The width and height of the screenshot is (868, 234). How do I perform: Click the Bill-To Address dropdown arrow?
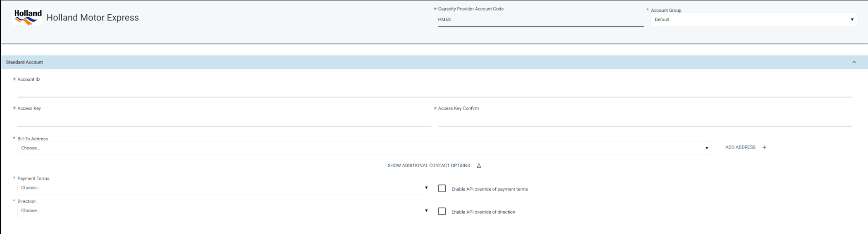(x=707, y=148)
